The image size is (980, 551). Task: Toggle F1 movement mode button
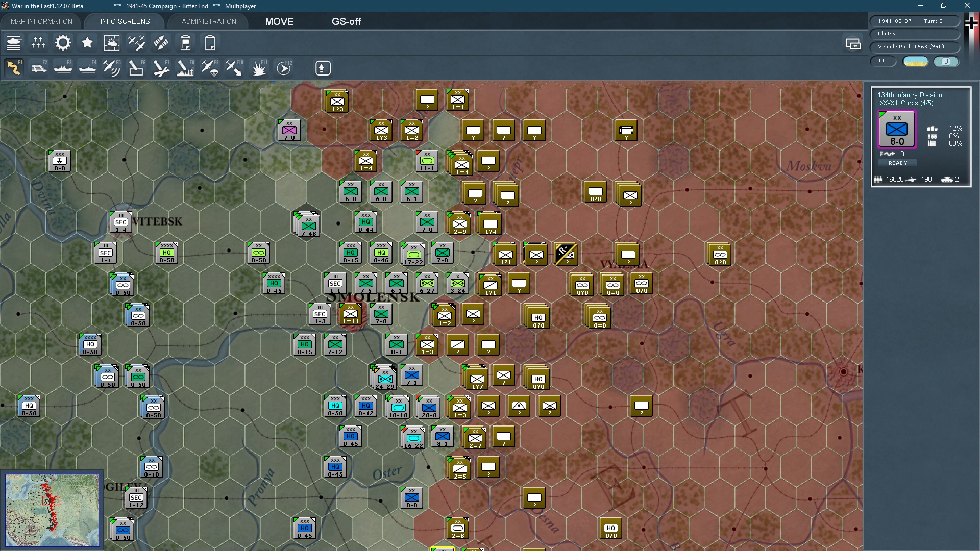(x=14, y=68)
